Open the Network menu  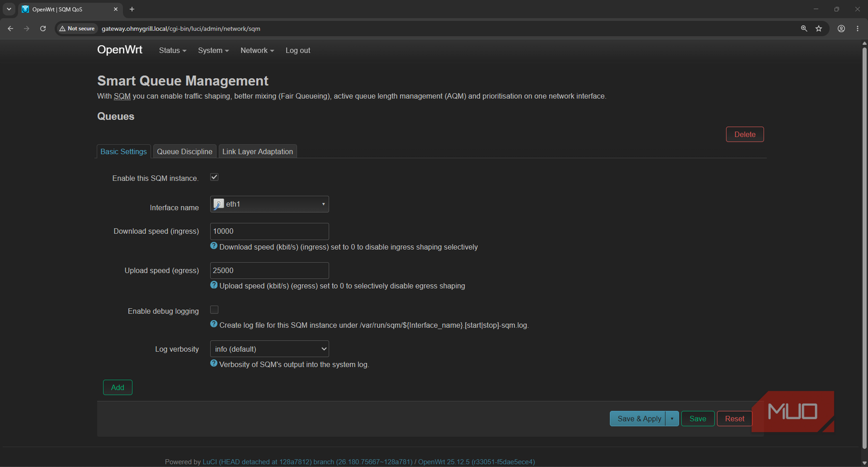coord(257,50)
